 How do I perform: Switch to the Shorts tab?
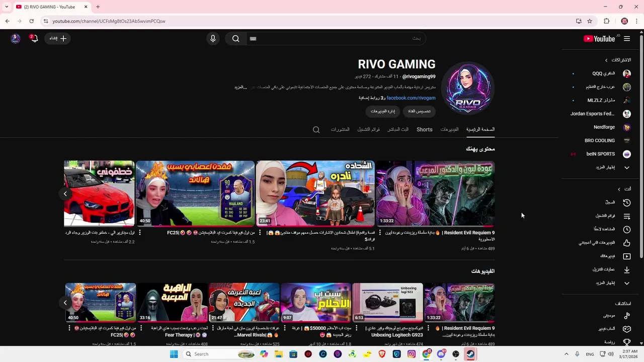(x=424, y=130)
